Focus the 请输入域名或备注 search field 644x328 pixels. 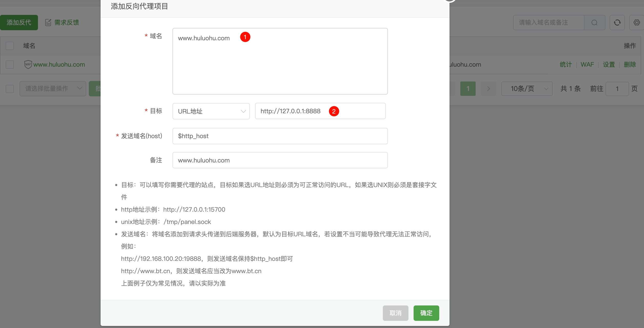tap(549, 23)
